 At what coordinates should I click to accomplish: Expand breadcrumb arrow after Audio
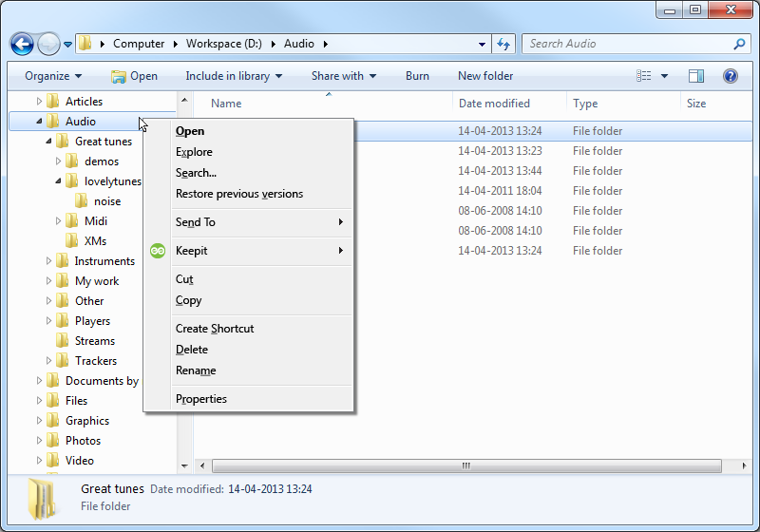pyautogui.click(x=326, y=44)
